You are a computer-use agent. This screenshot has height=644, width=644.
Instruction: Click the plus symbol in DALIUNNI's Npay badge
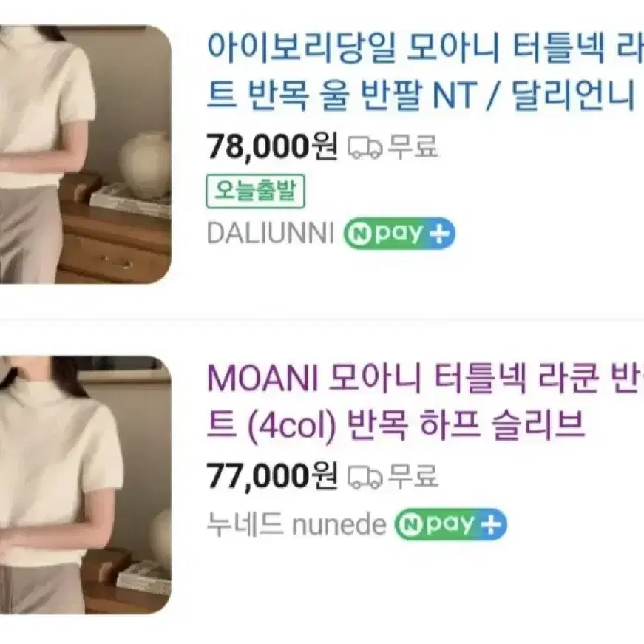pos(439,234)
